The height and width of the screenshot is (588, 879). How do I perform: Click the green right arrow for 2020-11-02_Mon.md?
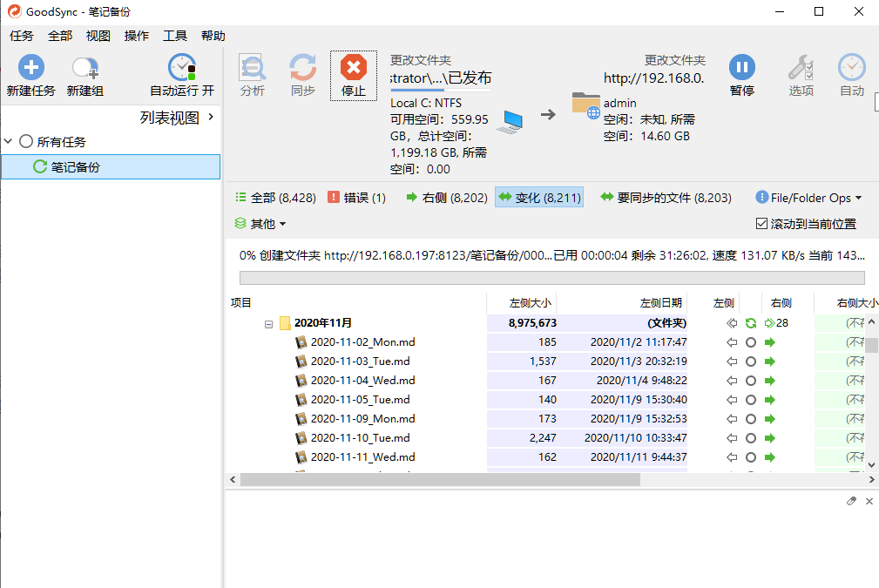[770, 342]
